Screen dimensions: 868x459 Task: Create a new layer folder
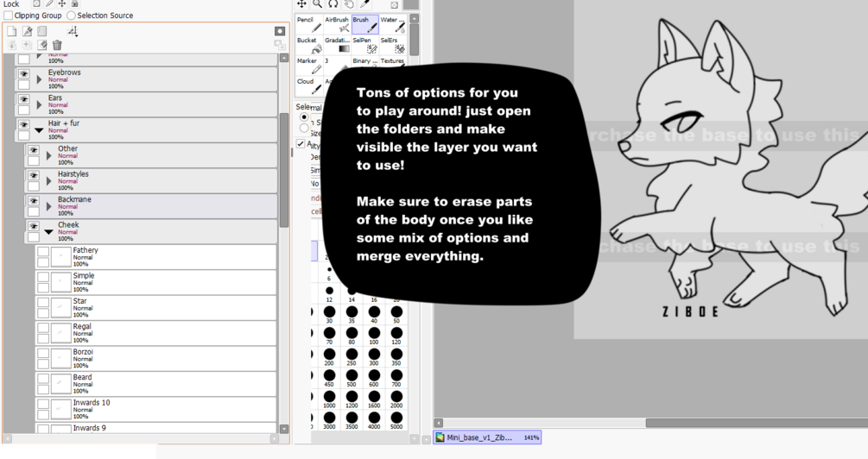point(42,32)
